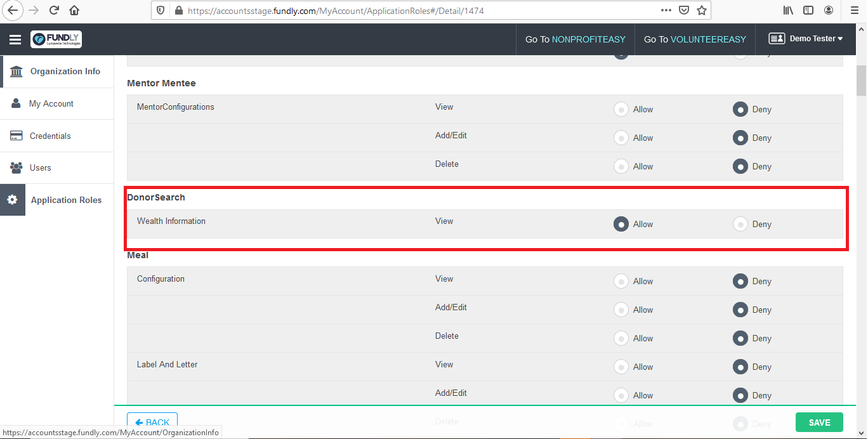
Task: Open Application Roles in the sidebar
Action: coord(67,200)
